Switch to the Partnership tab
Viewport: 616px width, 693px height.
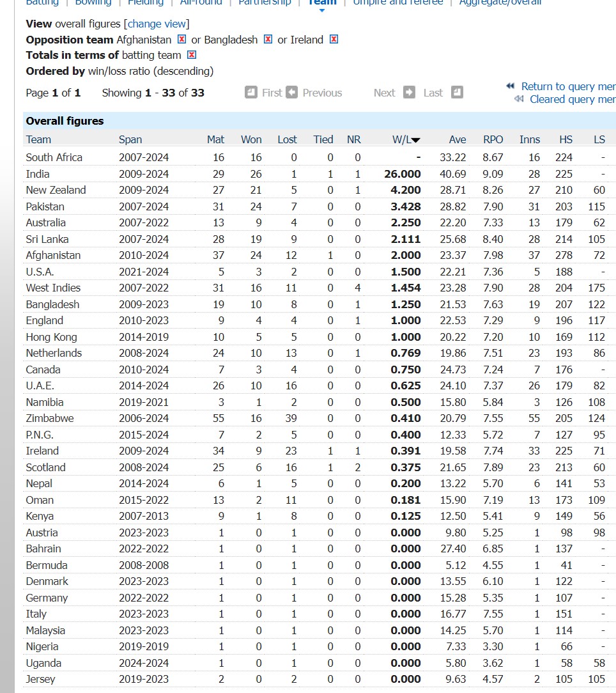[x=265, y=2]
